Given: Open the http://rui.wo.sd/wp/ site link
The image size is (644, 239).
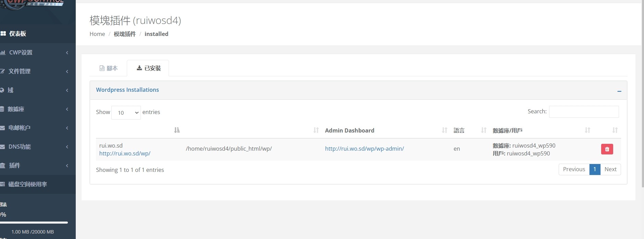Looking at the screenshot, I should pos(125,153).
